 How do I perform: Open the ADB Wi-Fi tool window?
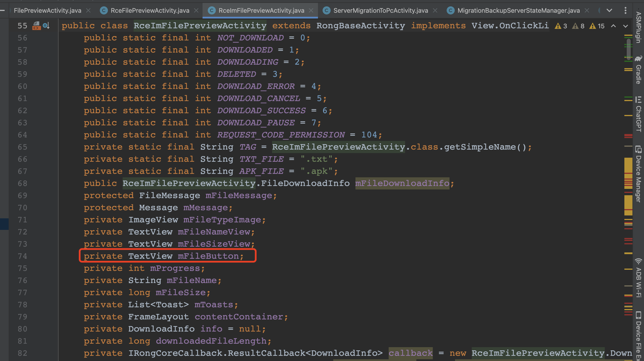coord(638,278)
